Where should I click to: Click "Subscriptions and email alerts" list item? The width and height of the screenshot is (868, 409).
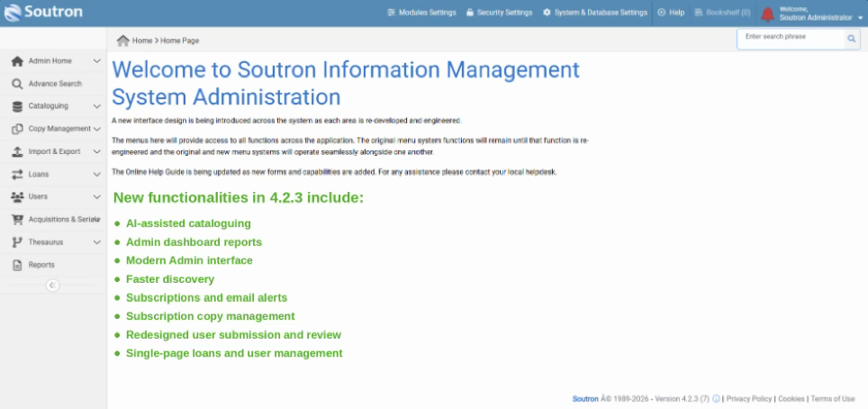(206, 297)
